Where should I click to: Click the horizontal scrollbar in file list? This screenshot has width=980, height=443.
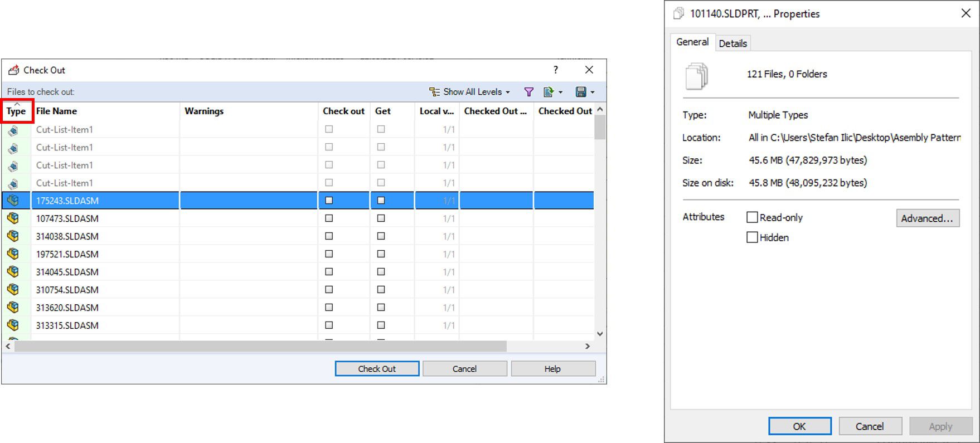point(260,347)
